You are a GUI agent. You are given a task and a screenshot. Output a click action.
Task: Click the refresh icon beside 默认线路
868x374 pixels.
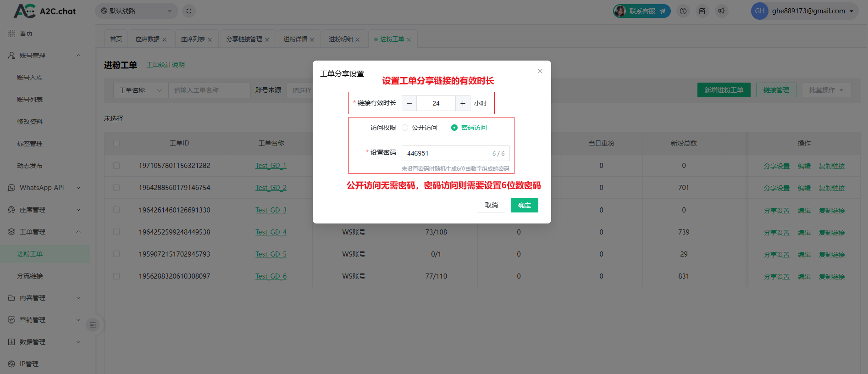tap(189, 11)
